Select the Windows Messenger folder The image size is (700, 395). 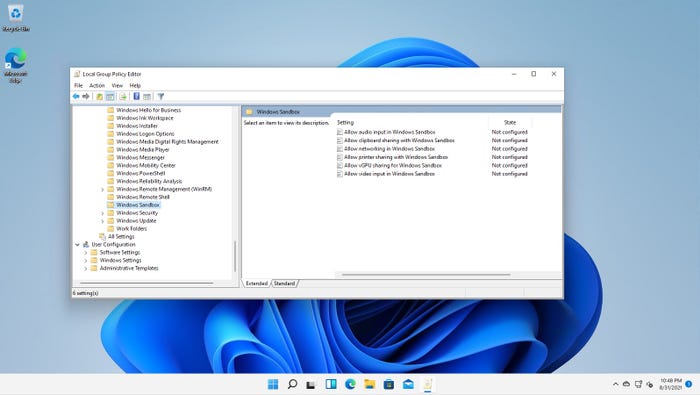point(140,158)
